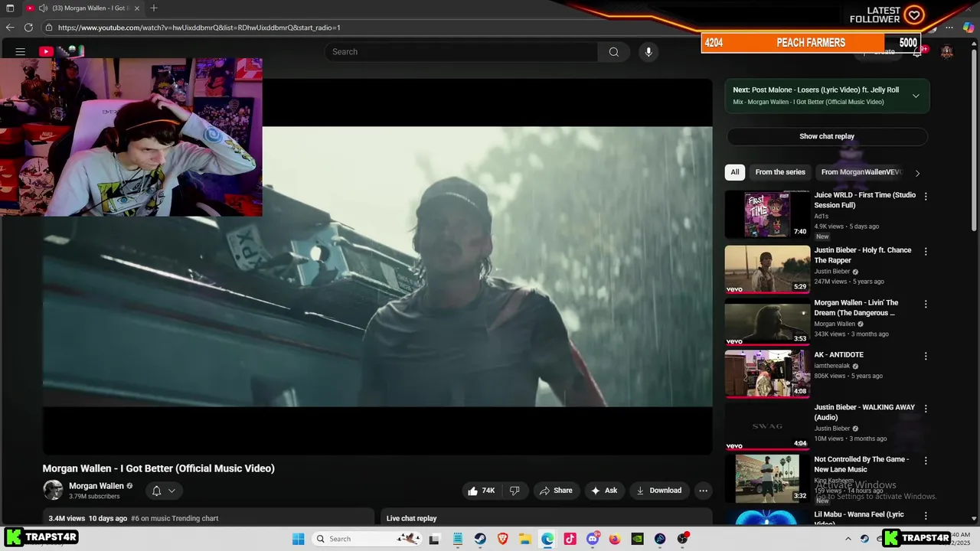Click the Ask button
The width and height of the screenshot is (980, 551).
[604, 491]
